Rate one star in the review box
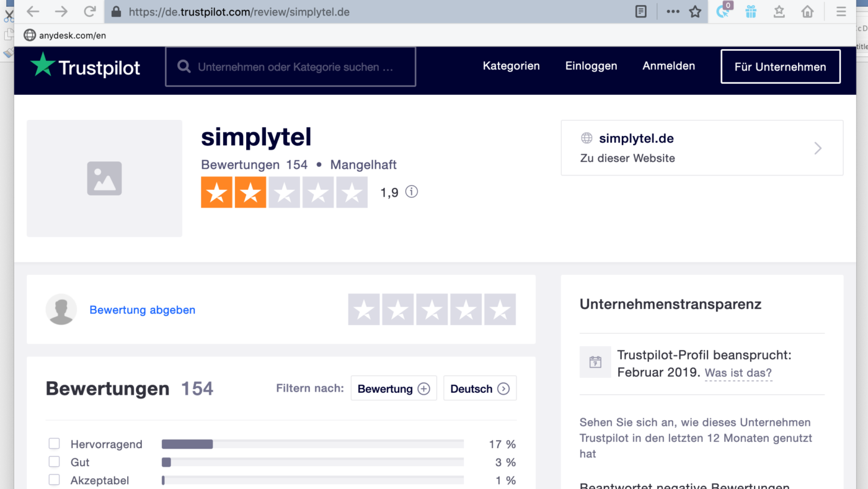Screen dimensions: 868x489 [364, 310]
